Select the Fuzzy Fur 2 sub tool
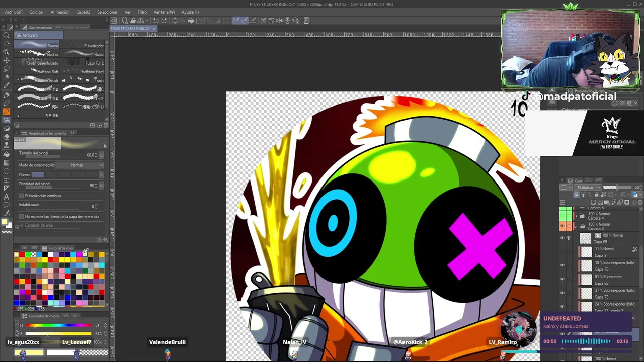Viewport: 644px width, 362px height. tap(83, 63)
